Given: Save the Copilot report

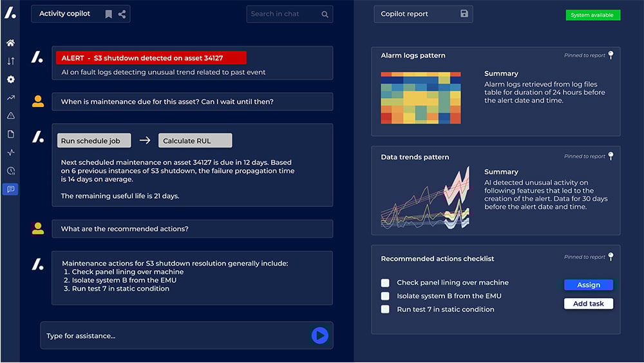Looking at the screenshot, I should 464,14.
